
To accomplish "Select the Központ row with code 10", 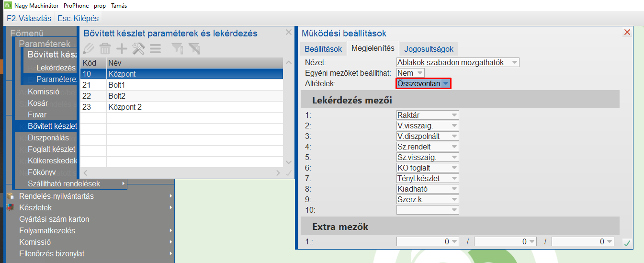I will coord(182,74).
